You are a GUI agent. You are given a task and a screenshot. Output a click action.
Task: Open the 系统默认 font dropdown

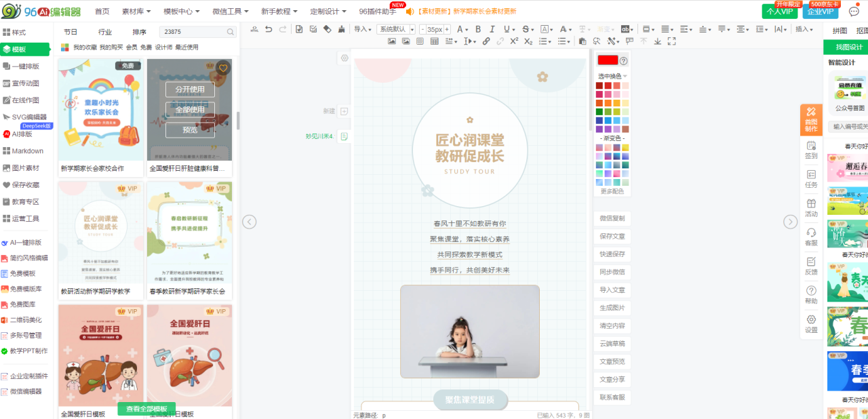click(397, 29)
